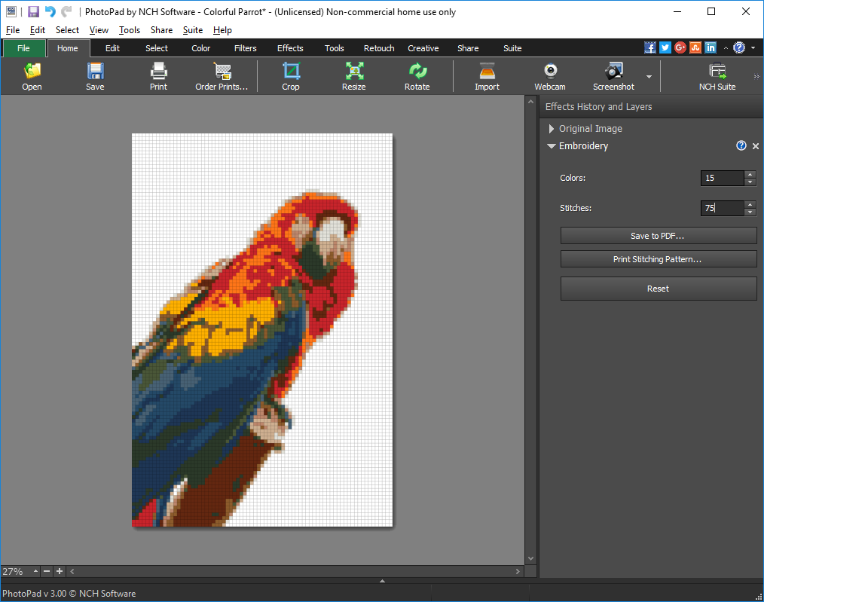Switch to the Retouch tab
Image resolution: width=868 pixels, height=602 pixels.
coord(378,47)
